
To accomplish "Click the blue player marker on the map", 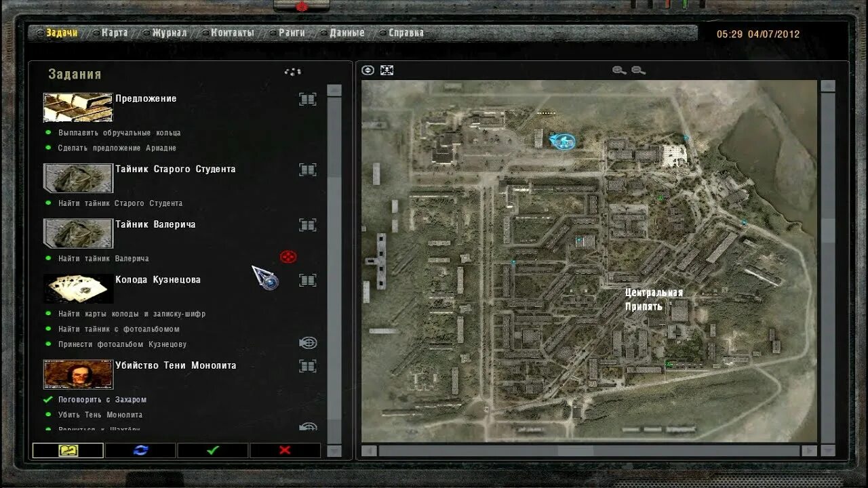I will click(562, 141).
